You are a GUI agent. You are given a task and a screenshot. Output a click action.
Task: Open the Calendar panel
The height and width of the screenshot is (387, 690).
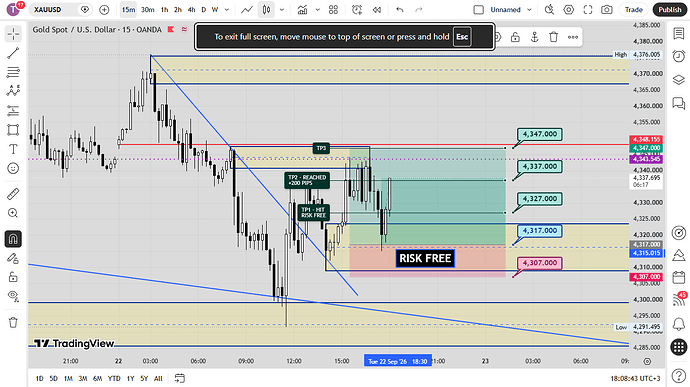pyautogui.click(x=679, y=277)
